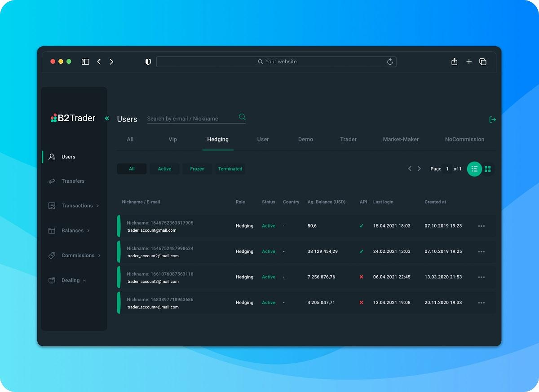The height and width of the screenshot is (392, 539).
Task: Open options menu for trader_account@mail.com
Action: pos(482,226)
